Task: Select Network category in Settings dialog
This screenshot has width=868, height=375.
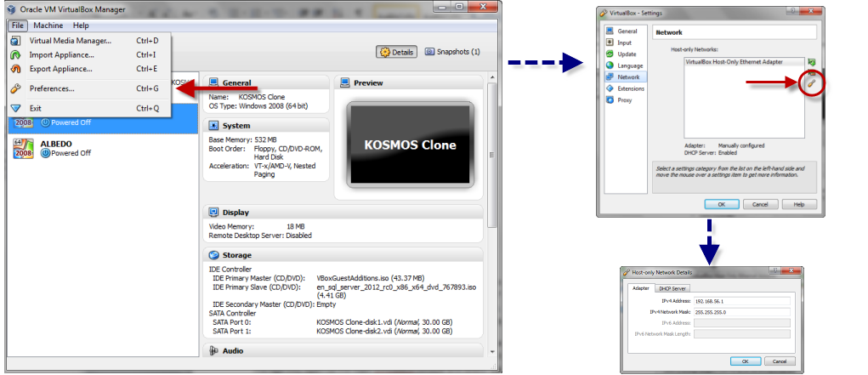Action: click(626, 77)
